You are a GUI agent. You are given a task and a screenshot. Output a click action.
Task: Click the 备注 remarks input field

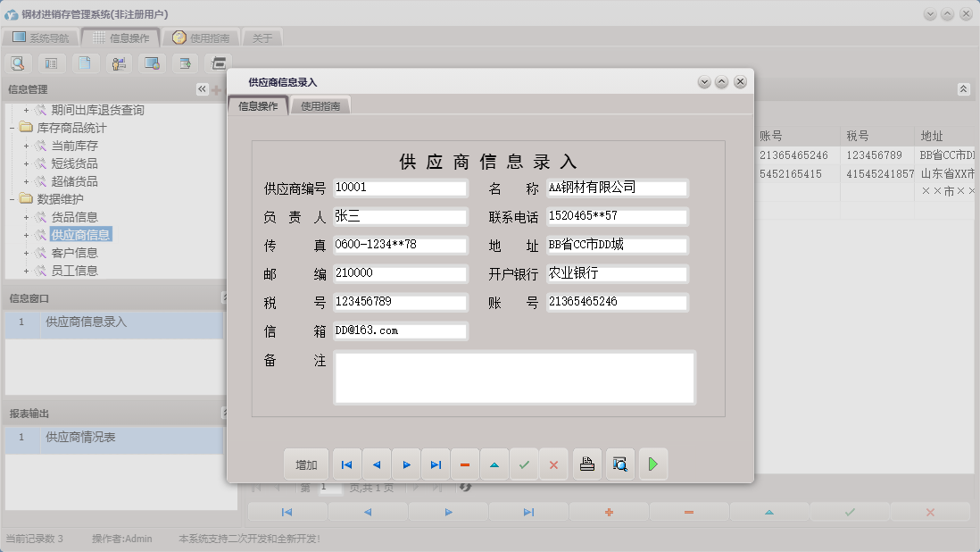click(513, 377)
